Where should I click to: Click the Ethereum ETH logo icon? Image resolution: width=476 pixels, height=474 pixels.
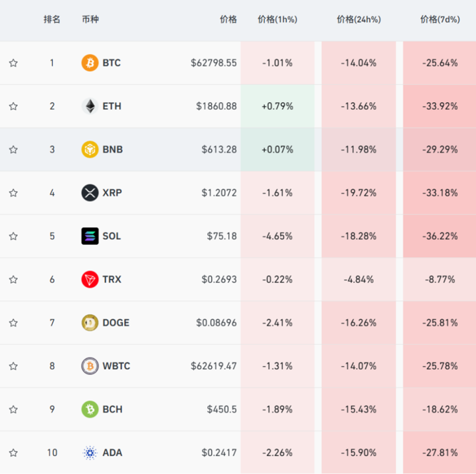click(x=90, y=106)
